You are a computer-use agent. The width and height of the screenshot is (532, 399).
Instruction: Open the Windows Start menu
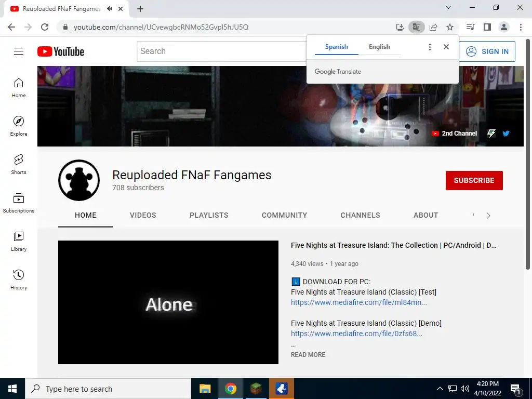12,389
